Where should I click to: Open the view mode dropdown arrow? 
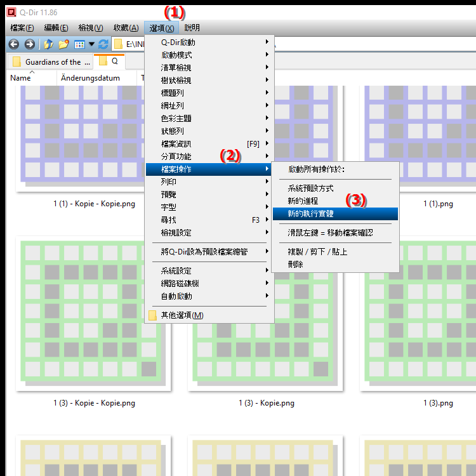point(91,44)
